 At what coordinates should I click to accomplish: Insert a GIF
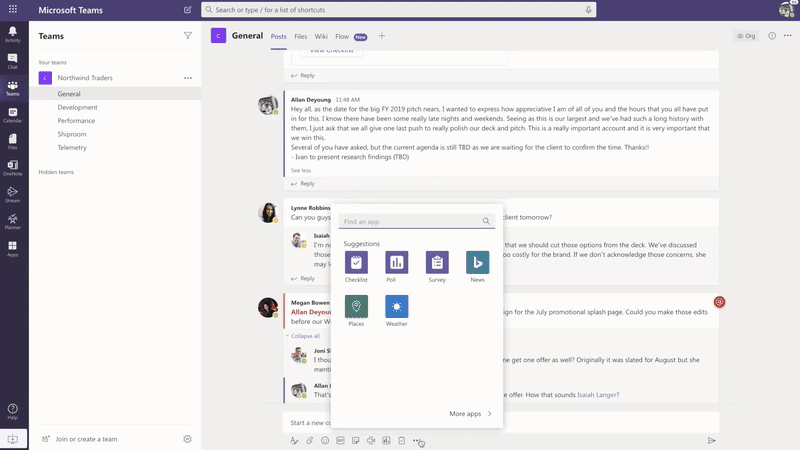point(340,441)
